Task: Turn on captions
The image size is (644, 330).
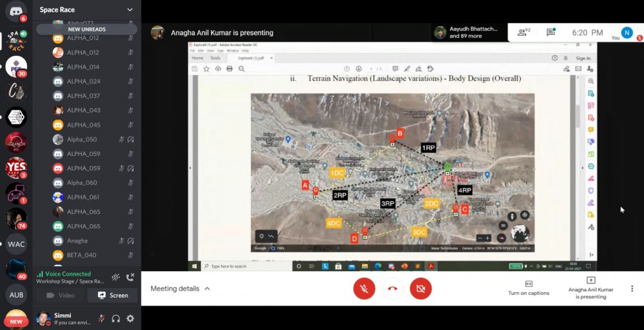Action: pyautogui.click(x=529, y=288)
